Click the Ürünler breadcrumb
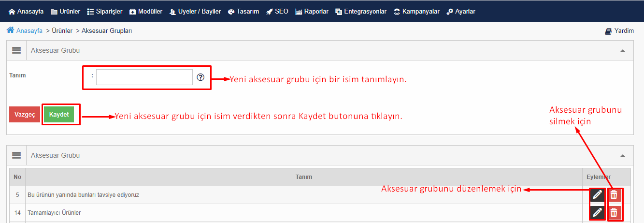644x223 pixels. (x=62, y=30)
